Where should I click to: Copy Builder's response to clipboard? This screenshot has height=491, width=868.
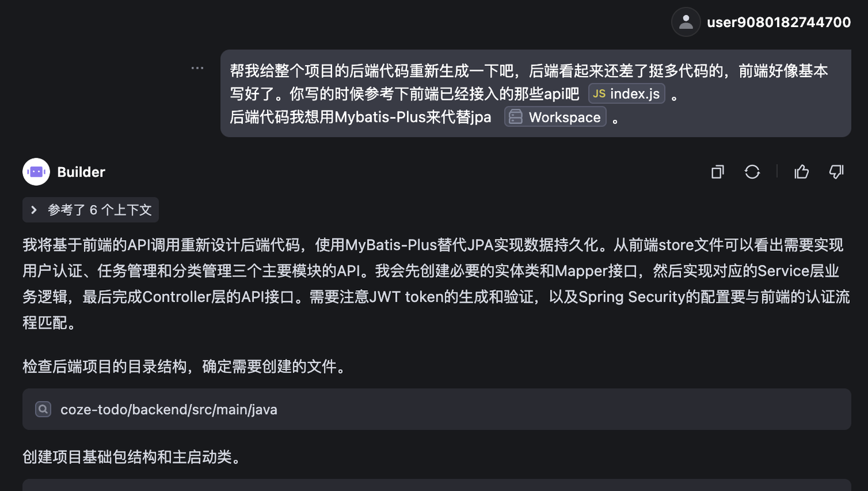[x=717, y=172]
